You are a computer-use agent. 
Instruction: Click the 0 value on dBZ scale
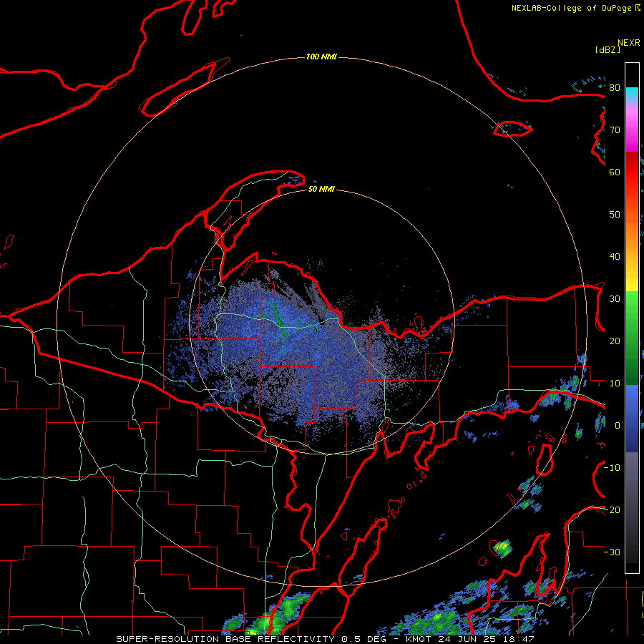(618, 426)
